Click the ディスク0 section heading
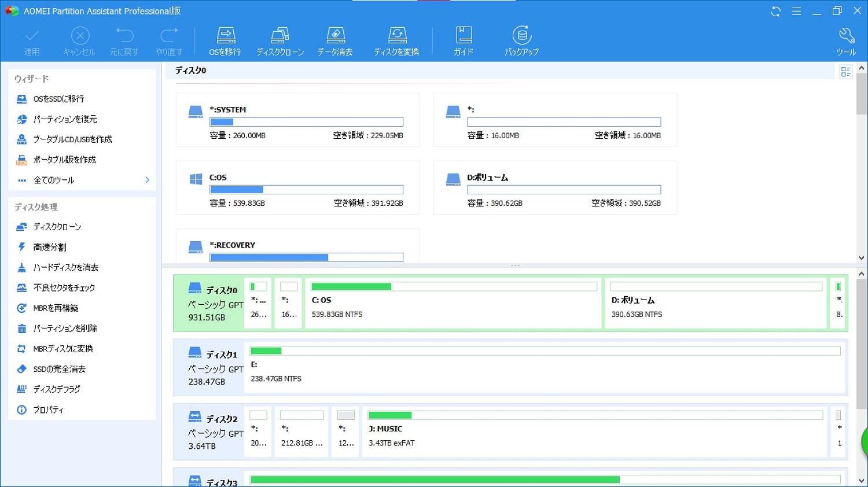Image resolution: width=868 pixels, height=487 pixels. (x=190, y=71)
